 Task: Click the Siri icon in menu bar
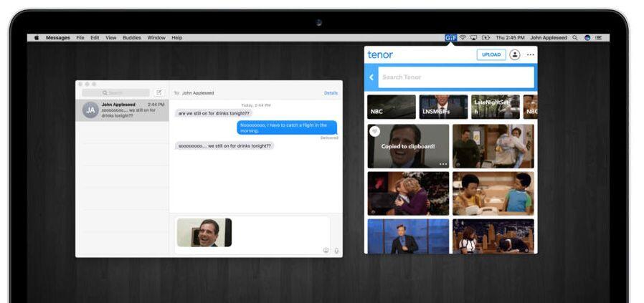pyautogui.click(x=587, y=37)
